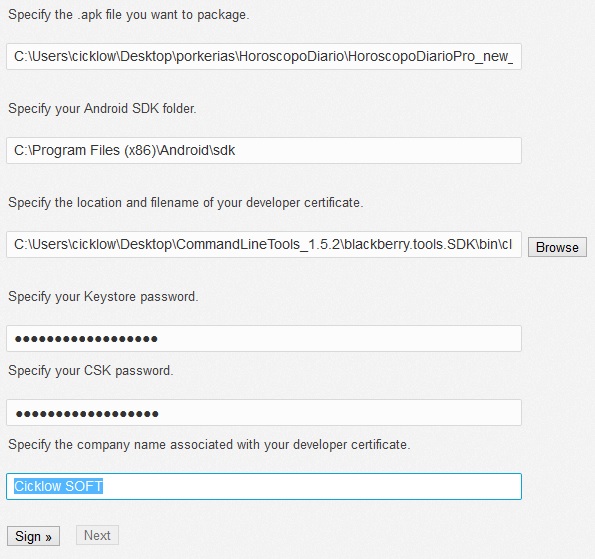Screen dimensions: 595x559
Task: Click the .apk file path input field
Action: coord(264,57)
